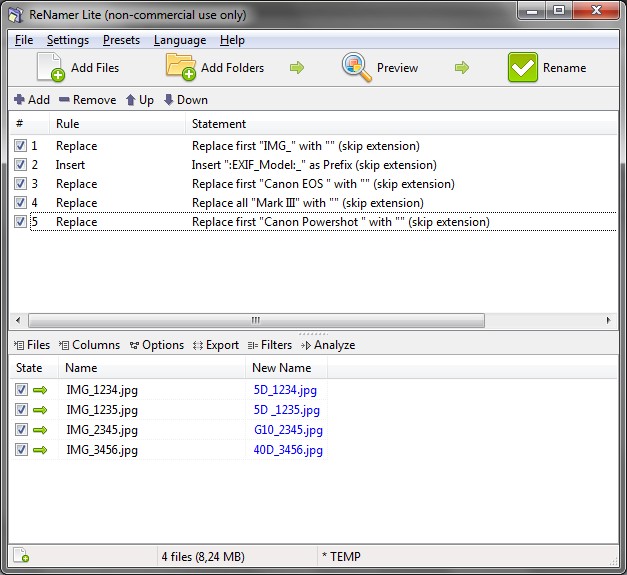This screenshot has height=575, width=627.
Task: Open the Language menu
Action: tap(180, 40)
